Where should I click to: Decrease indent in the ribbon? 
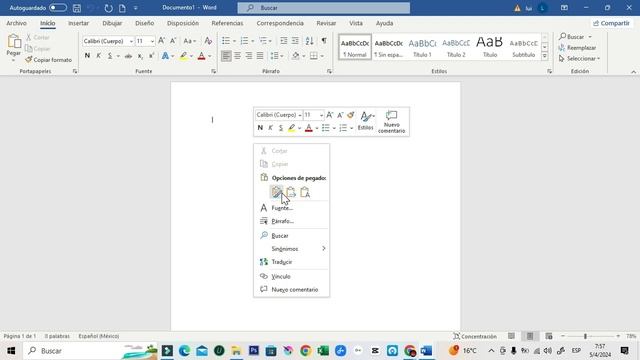point(283,41)
